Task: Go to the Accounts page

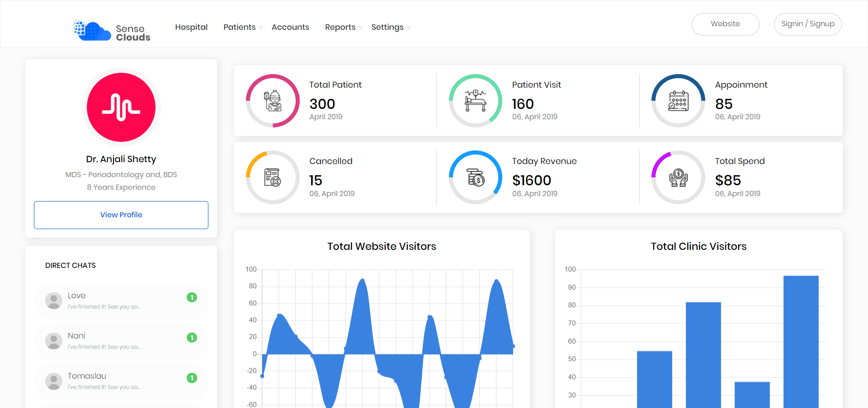Action: [290, 27]
